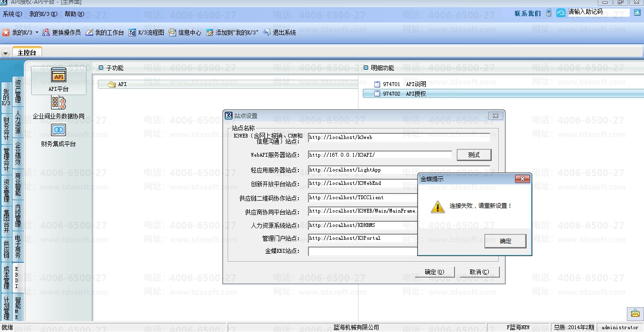The width and height of the screenshot is (644, 332).
Task: Click 退出系统 in the toolbar
Action: (x=279, y=32)
